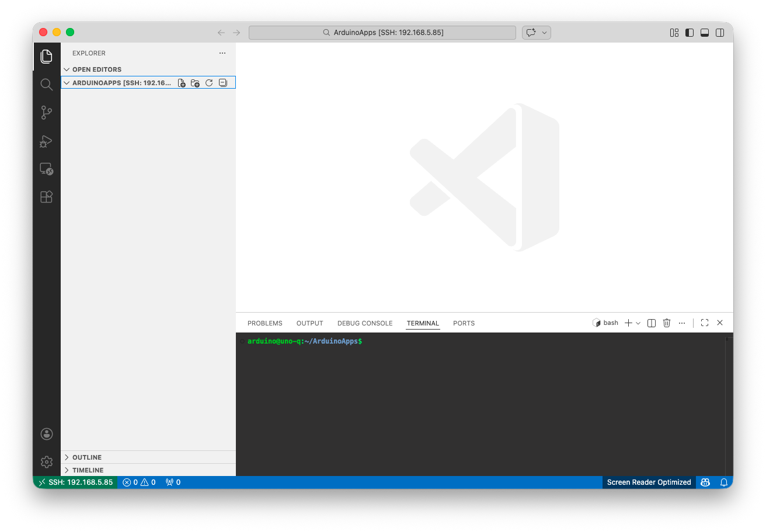Viewport: 766px width, 532px height.
Task: Switch to the Ports tab
Action: (464, 323)
